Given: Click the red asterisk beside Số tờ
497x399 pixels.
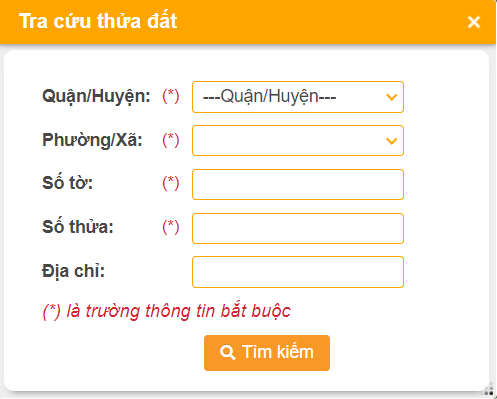Looking at the screenshot, I should point(171,183).
